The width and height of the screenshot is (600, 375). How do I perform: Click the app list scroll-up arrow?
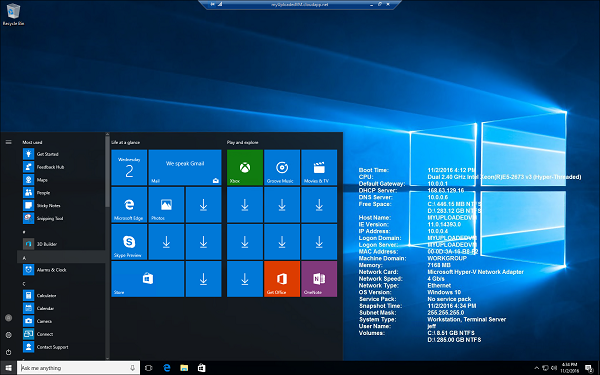107,134
